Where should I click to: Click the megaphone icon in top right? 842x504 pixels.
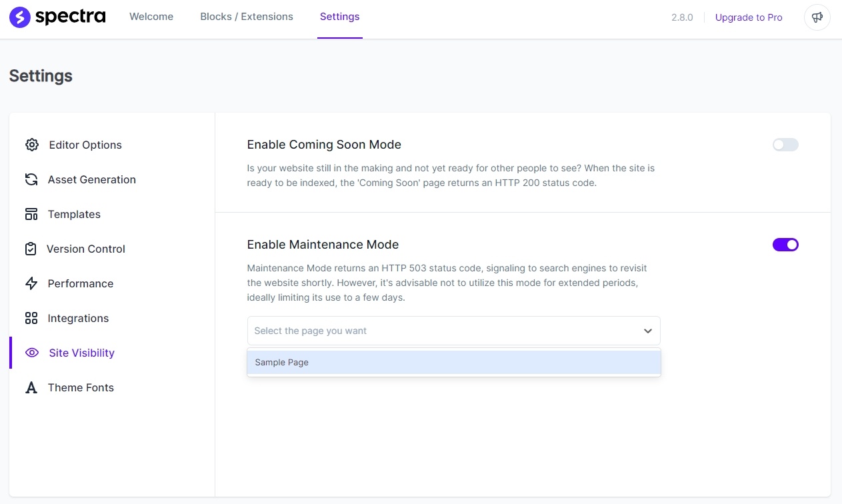click(817, 17)
